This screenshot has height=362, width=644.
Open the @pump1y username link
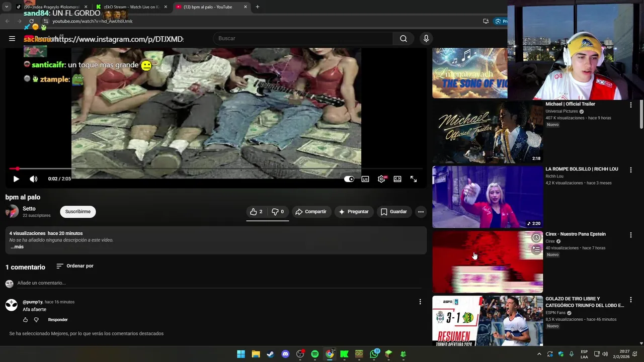click(33, 302)
